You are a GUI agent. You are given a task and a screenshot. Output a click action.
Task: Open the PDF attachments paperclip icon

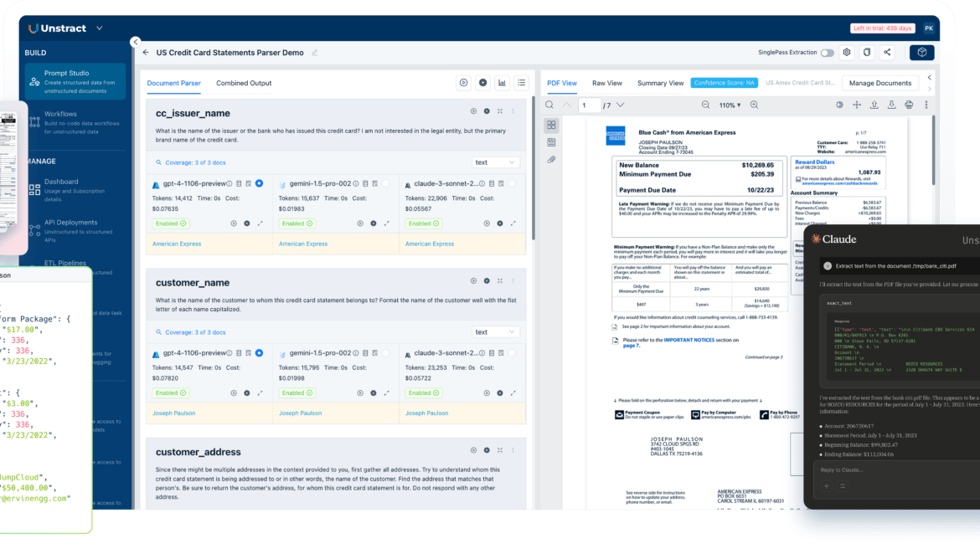click(x=551, y=159)
